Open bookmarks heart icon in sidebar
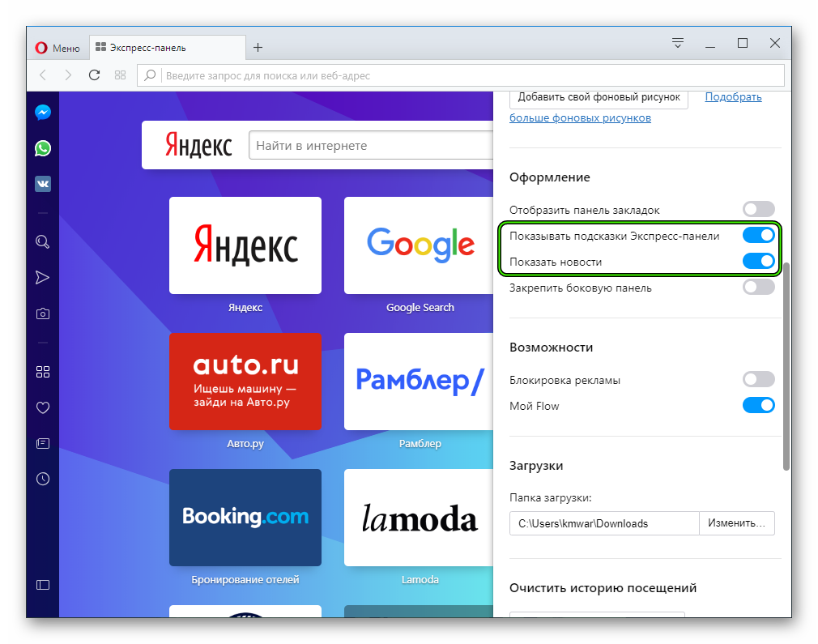818x644 pixels. point(43,407)
